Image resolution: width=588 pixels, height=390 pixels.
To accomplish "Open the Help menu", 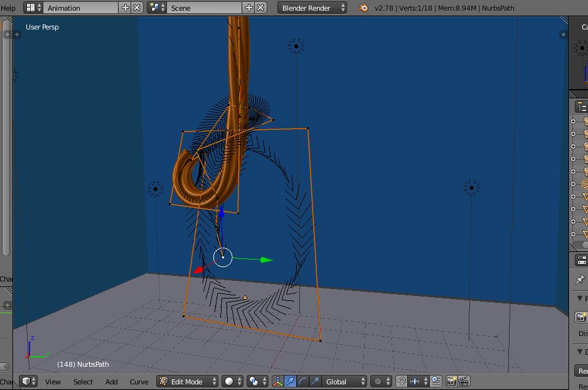I will coord(8,8).
